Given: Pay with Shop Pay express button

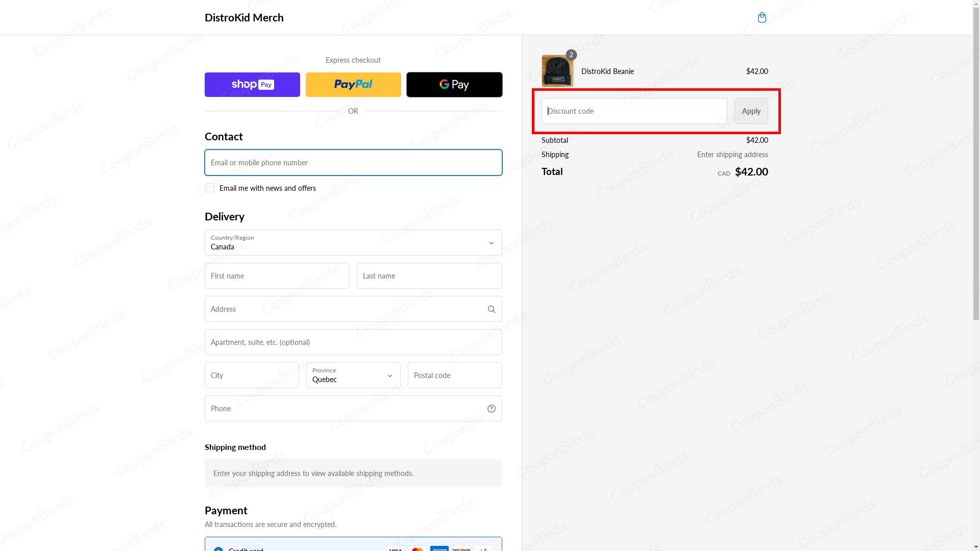Looking at the screenshot, I should coord(252,85).
